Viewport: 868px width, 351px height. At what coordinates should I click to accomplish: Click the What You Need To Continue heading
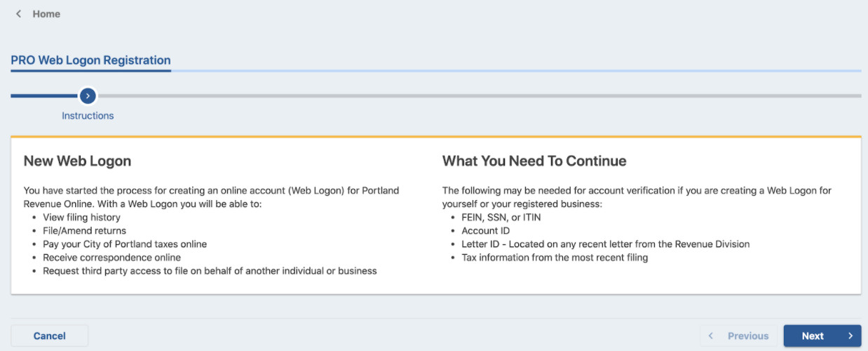(534, 161)
